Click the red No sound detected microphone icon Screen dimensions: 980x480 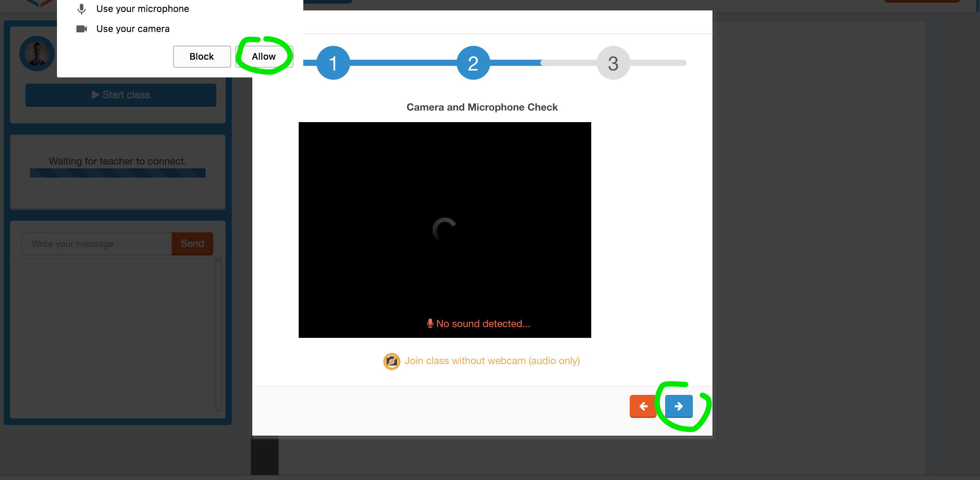(430, 324)
